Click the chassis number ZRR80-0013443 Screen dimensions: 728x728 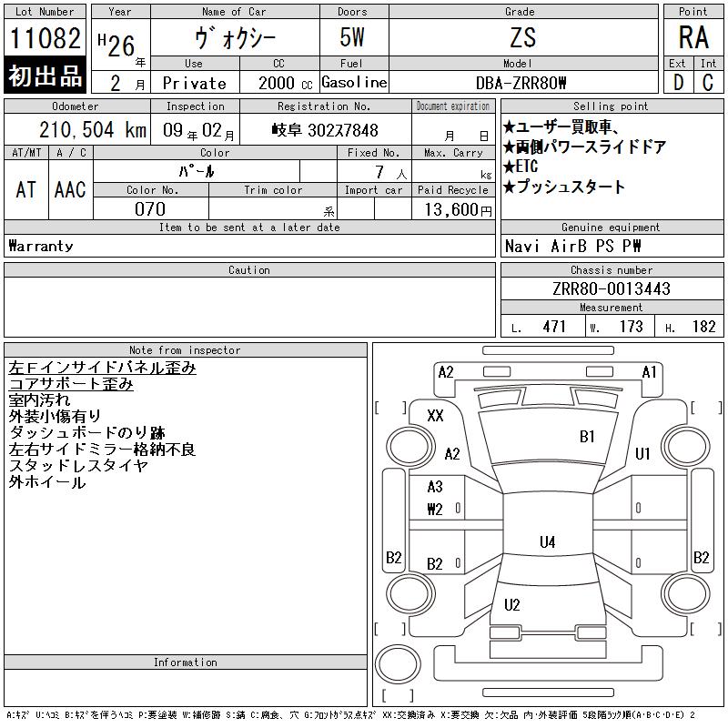[612, 288]
